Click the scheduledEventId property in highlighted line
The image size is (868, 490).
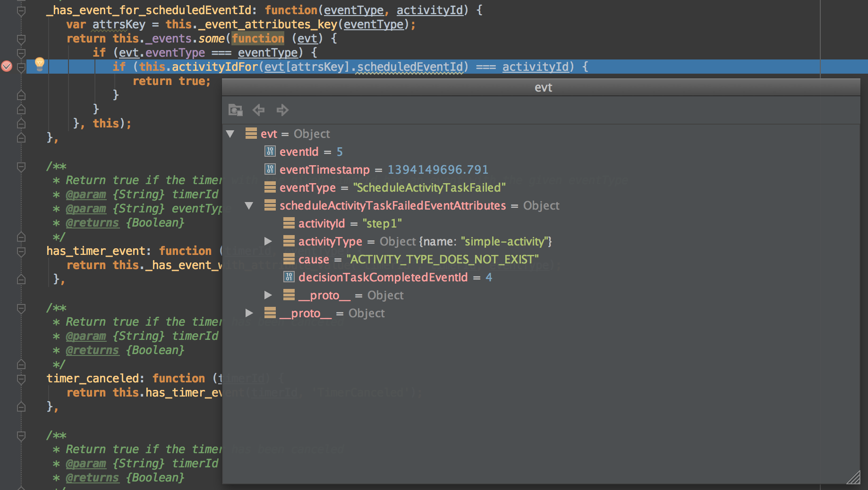tap(410, 67)
